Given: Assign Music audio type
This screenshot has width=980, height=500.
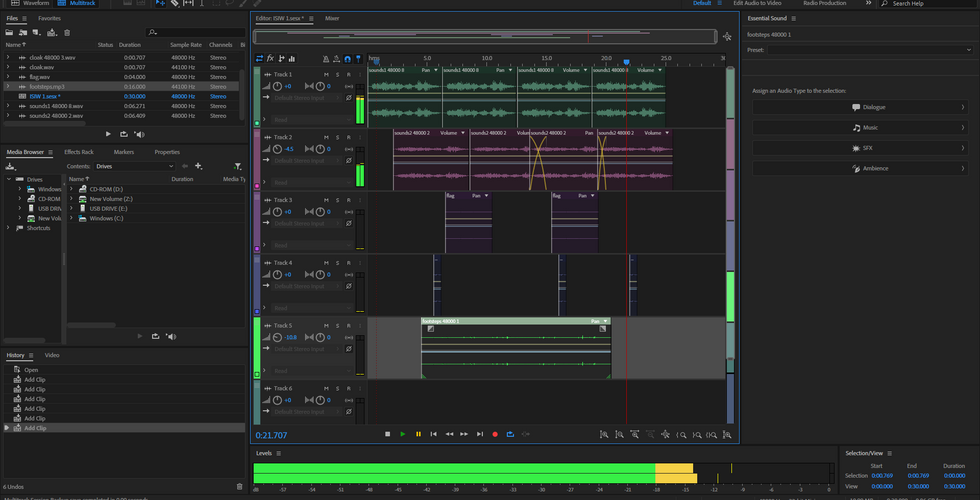Looking at the screenshot, I should click(x=861, y=128).
